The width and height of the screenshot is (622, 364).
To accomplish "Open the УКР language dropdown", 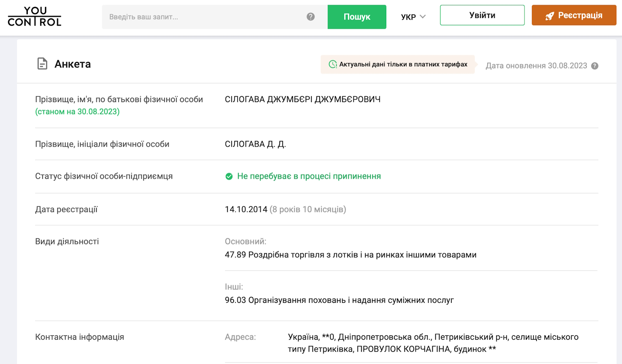I will 408,17.
